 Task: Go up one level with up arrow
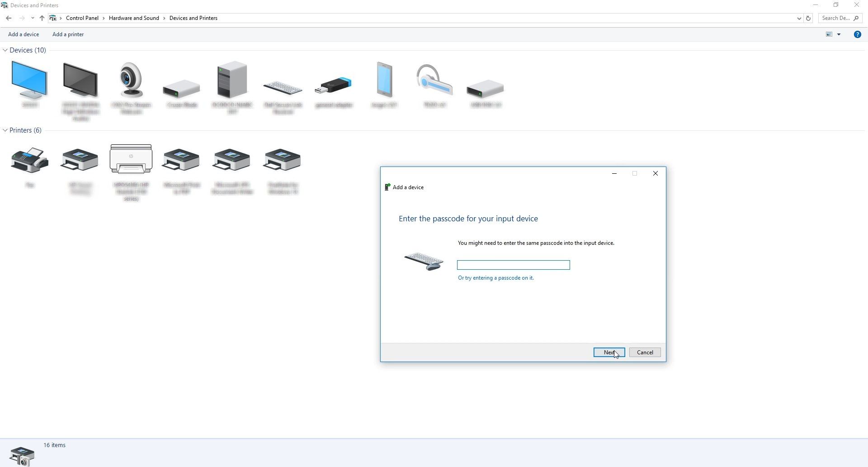click(x=42, y=18)
